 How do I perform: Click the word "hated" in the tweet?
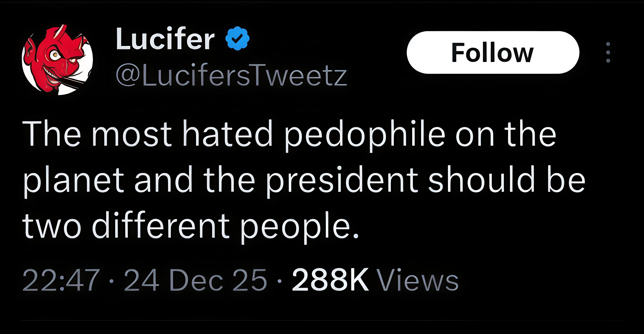tap(228, 134)
